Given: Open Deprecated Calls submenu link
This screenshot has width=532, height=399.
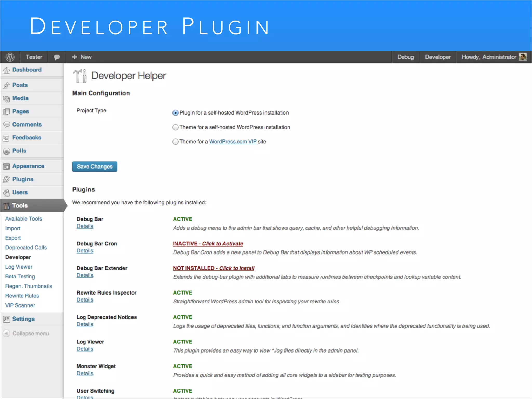Looking at the screenshot, I should point(26,248).
